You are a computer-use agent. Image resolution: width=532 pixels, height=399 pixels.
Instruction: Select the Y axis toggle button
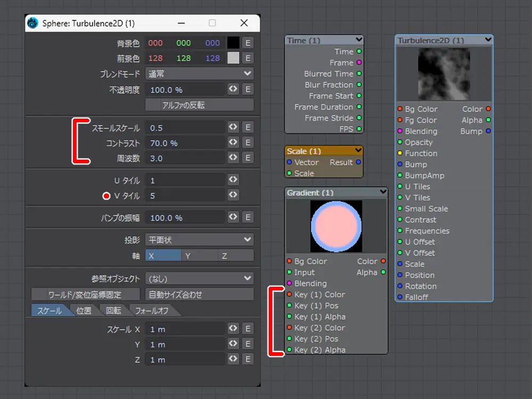tap(199, 255)
